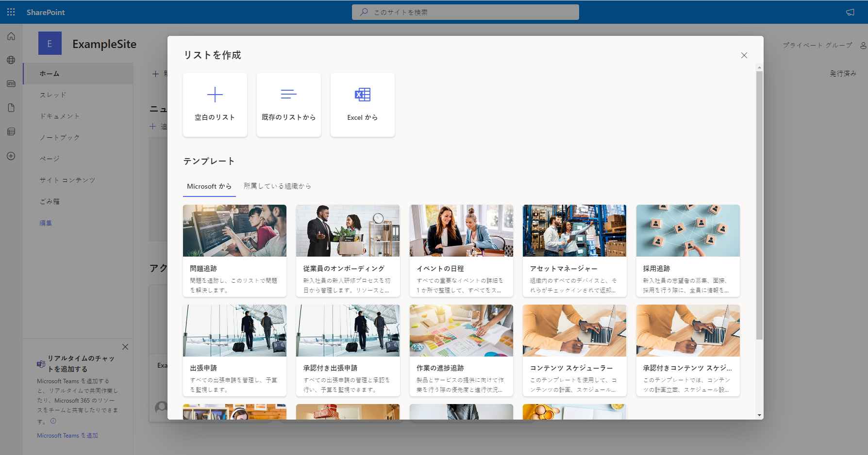Open the globe sites icon in rail
The height and width of the screenshot is (455, 868).
11,60
